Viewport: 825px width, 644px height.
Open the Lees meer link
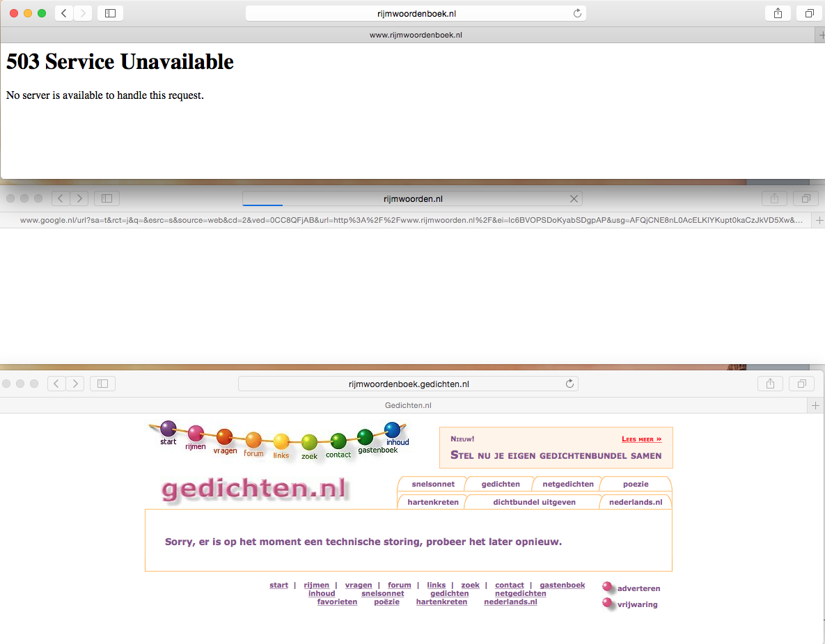point(641,439)
